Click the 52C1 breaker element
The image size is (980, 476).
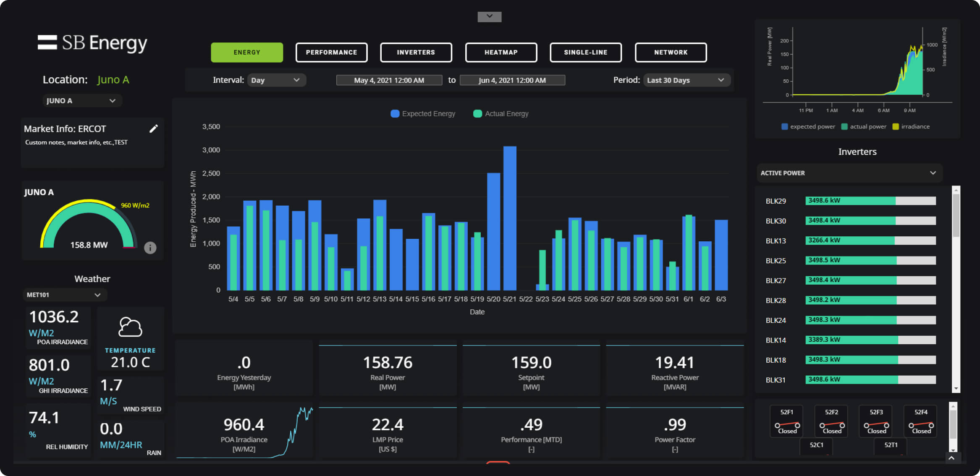[816, 447]
